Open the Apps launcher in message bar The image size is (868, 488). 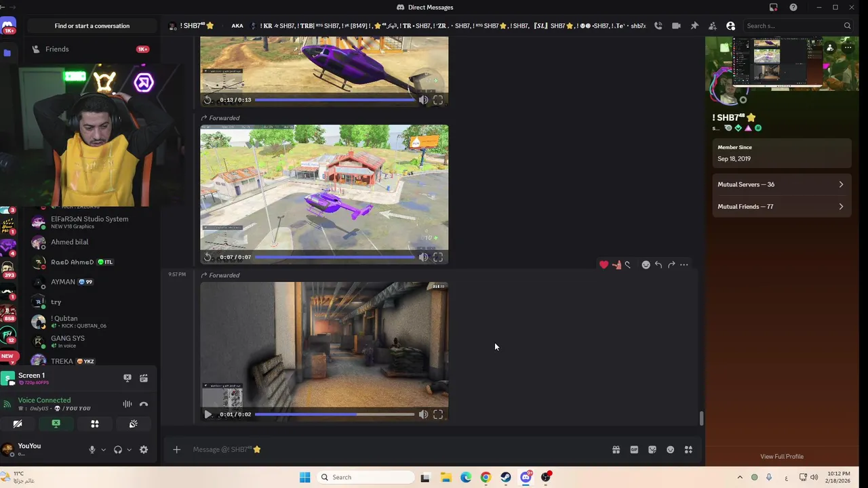point(688,449)
